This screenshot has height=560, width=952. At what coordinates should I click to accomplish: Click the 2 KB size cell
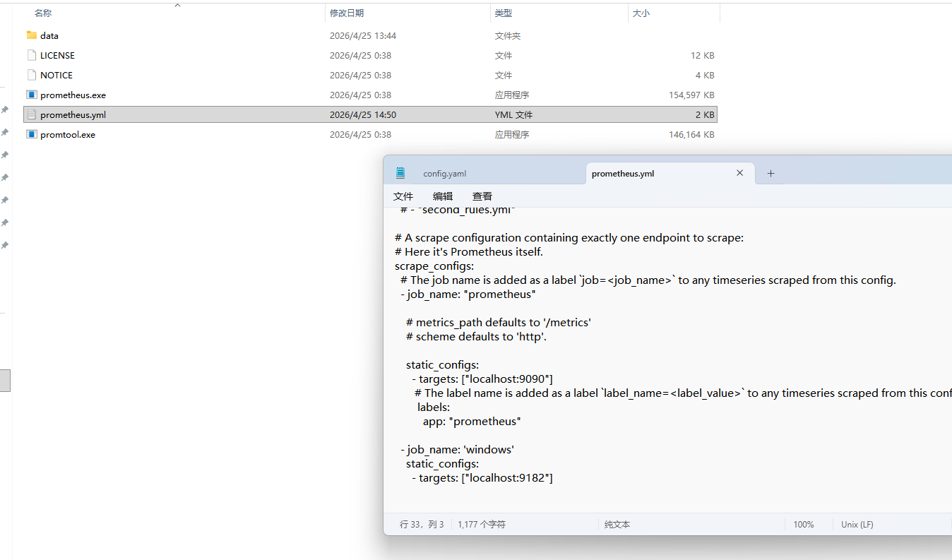tap(705, 115)
